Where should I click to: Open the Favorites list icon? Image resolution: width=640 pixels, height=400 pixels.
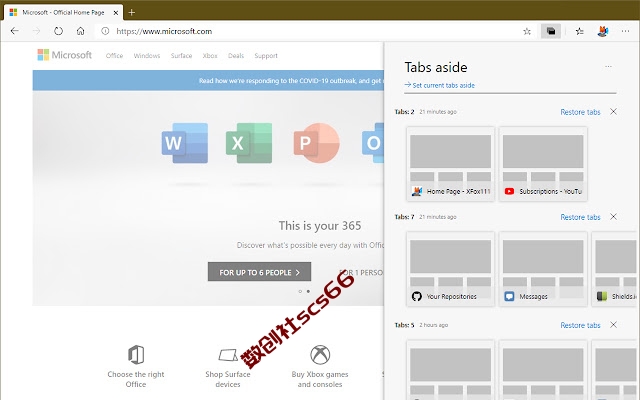tap(580, 31)
